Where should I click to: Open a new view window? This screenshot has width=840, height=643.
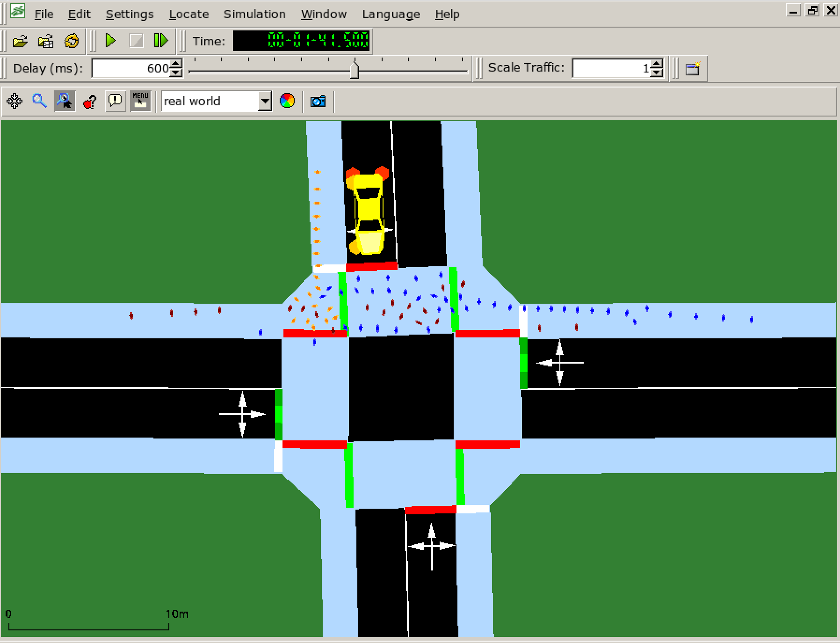click(x=692, y=69)
